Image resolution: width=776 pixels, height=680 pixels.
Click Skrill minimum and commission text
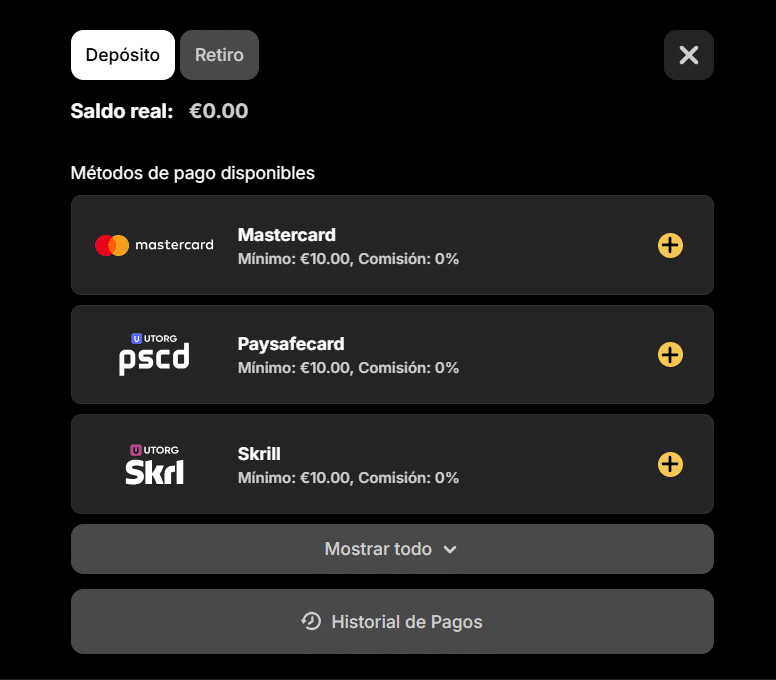[348, 478]
